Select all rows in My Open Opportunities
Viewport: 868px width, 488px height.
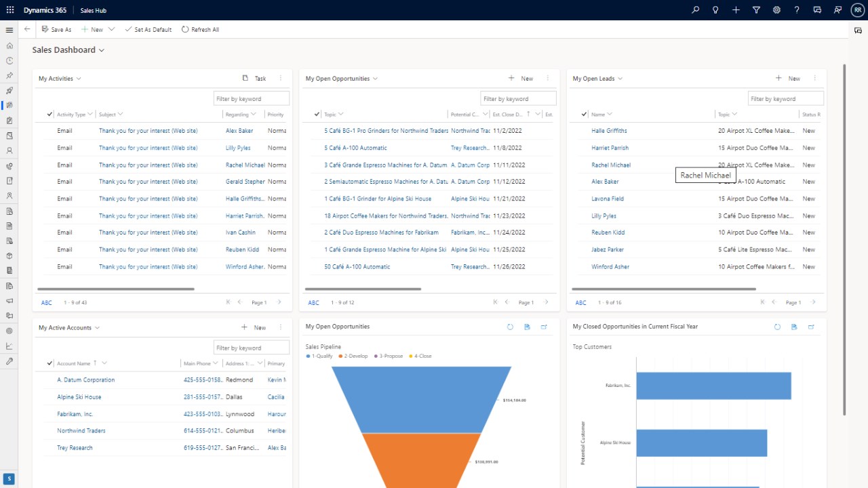coord(317,115)
